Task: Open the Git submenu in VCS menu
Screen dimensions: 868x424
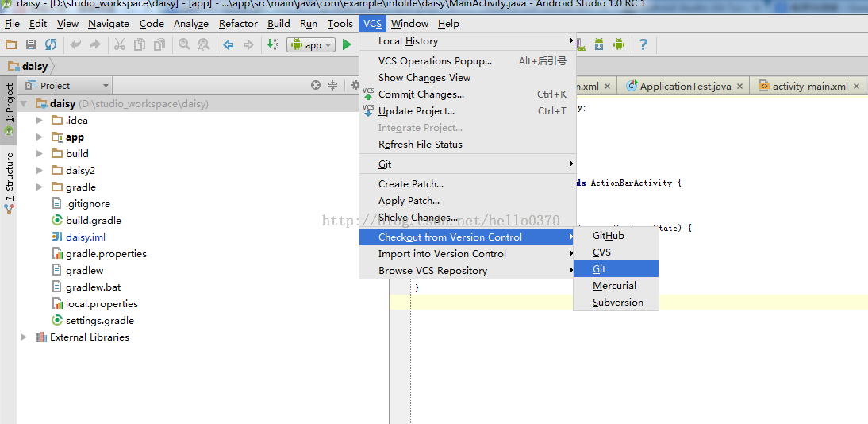Action: (x=468, y=164)
